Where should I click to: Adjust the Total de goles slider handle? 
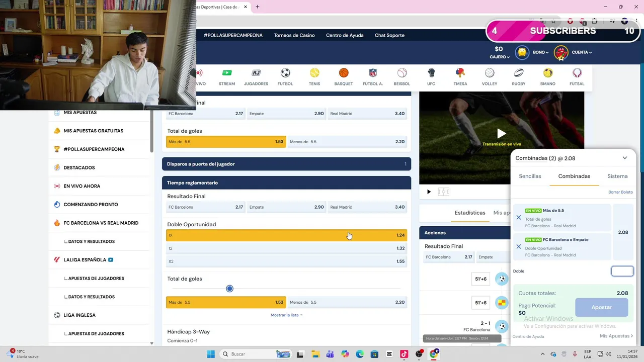(229, 289)
